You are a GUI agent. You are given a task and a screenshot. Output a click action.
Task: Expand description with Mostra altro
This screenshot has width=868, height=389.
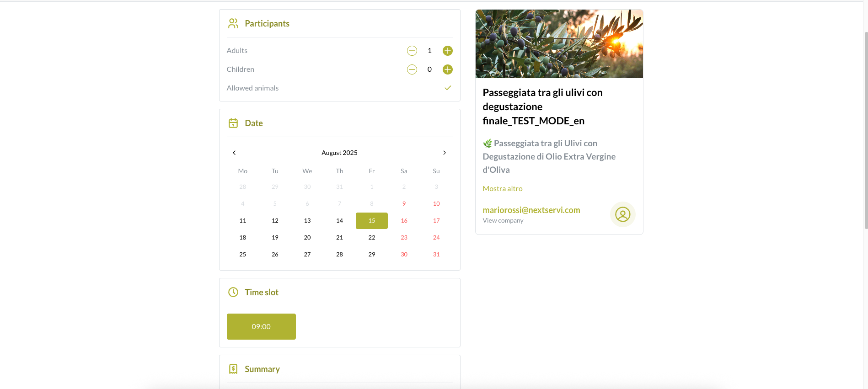pyautogui.click(x=502, y=188)
